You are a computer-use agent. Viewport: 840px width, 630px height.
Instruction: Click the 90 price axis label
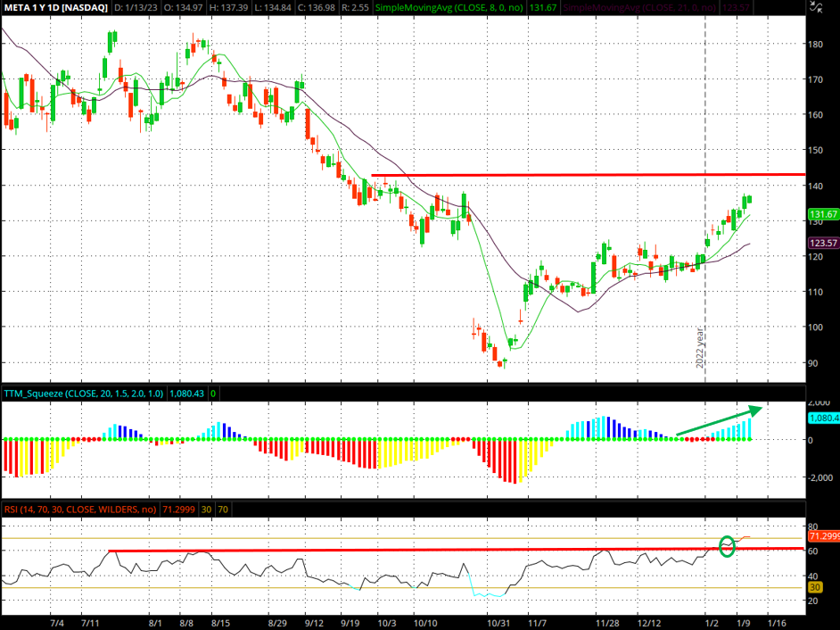[x=813, y=363]
